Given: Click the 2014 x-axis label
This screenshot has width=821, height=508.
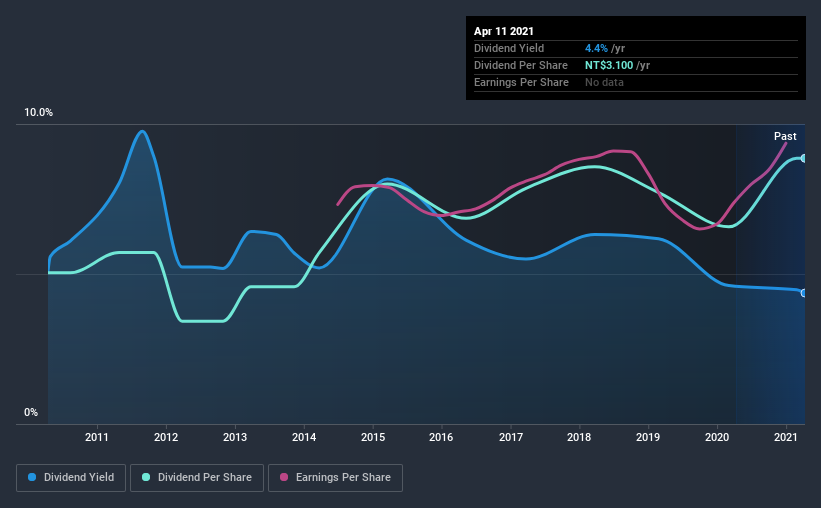Looking at the screenshot, I should point(304,437).
